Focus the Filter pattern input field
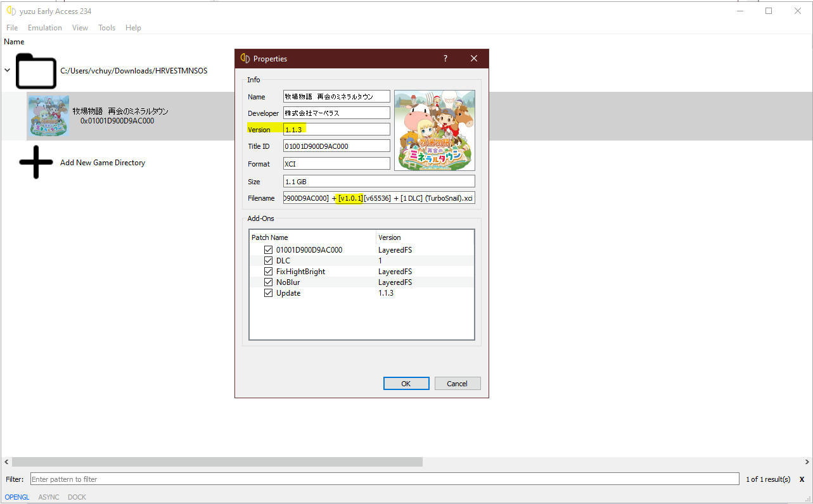Screen dimensions: 813x504 click(x=385, y=479)
